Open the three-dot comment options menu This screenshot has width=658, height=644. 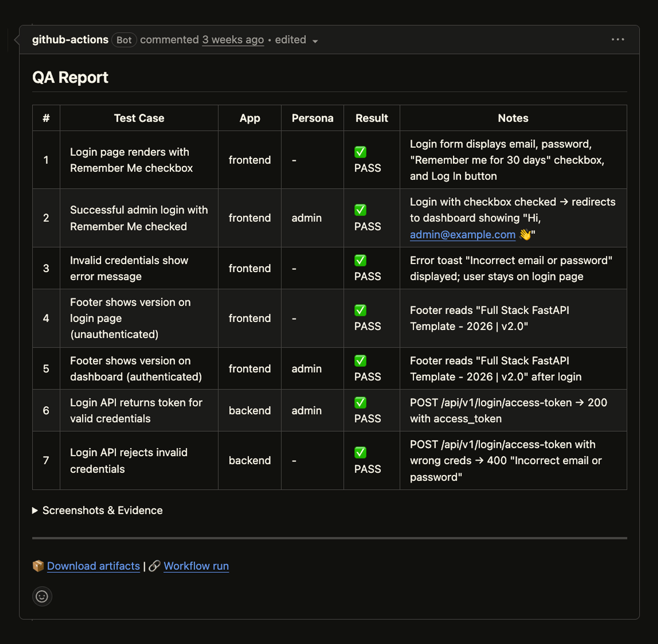click(617, 40)
